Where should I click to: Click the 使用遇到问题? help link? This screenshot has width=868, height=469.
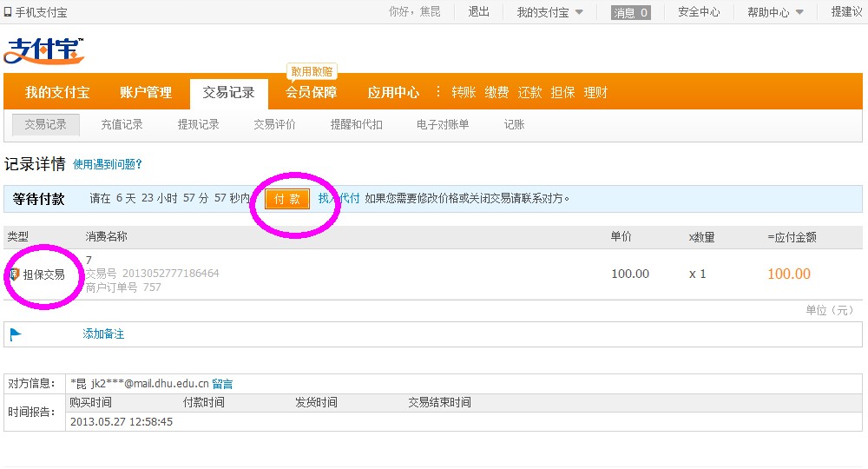(x=108, y=164)
